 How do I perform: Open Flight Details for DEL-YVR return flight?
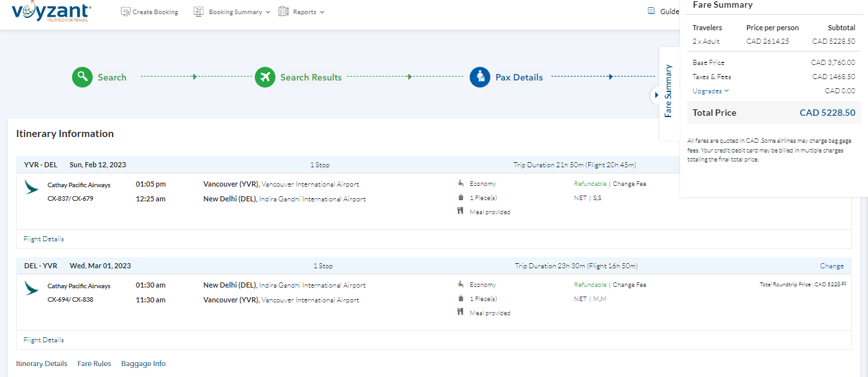pos(44,340)
